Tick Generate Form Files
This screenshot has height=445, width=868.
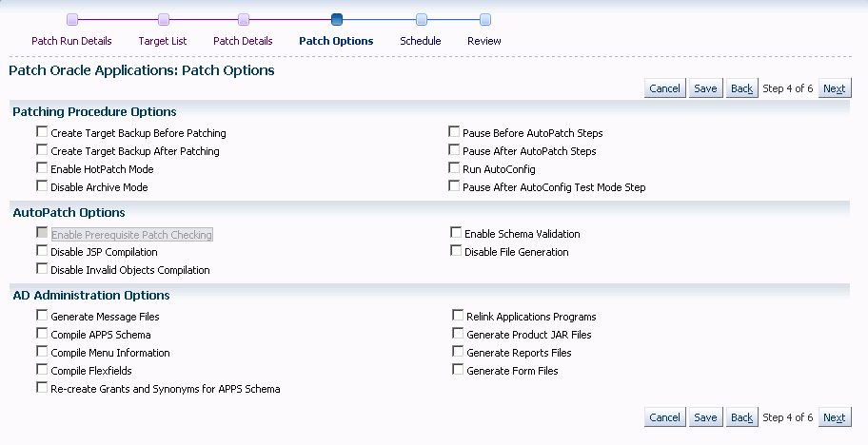tap(458, 369)
